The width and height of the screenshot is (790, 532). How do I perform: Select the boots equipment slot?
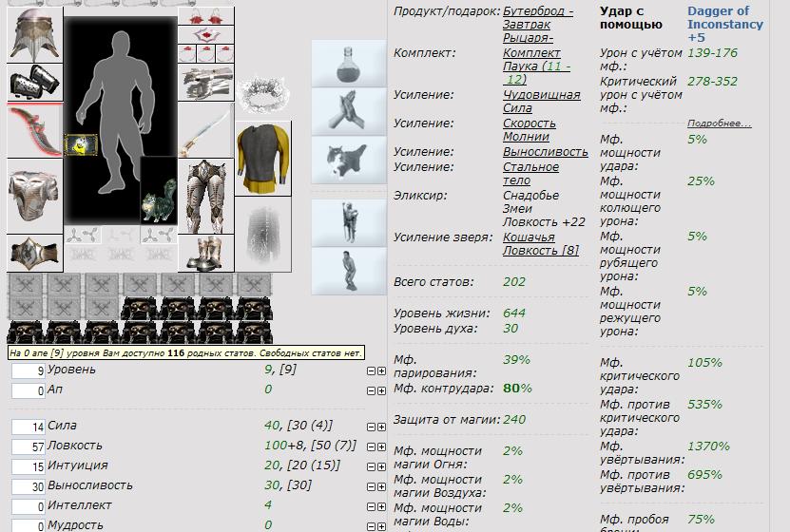click(205, 253)
